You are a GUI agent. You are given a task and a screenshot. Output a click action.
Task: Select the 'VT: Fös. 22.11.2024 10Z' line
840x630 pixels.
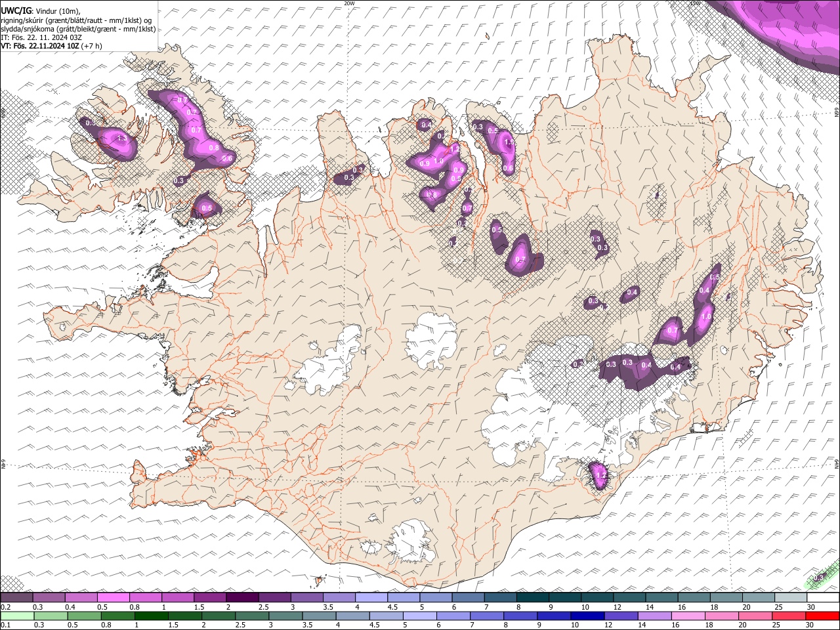(40, 46)
